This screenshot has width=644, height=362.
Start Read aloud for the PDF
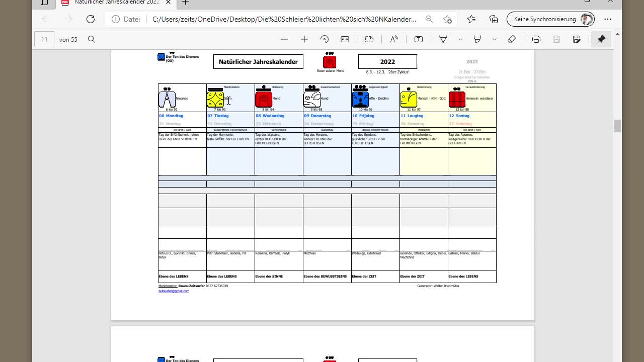point(394,39)
